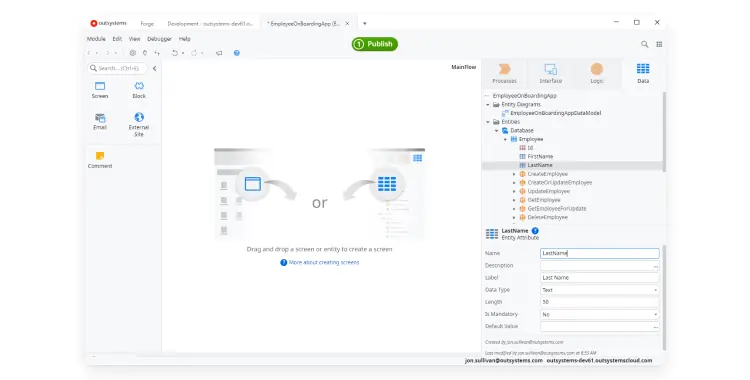The image size is (750, 380).
Task: Click the merge and compare arrows icon
Action: pos(157,53)
